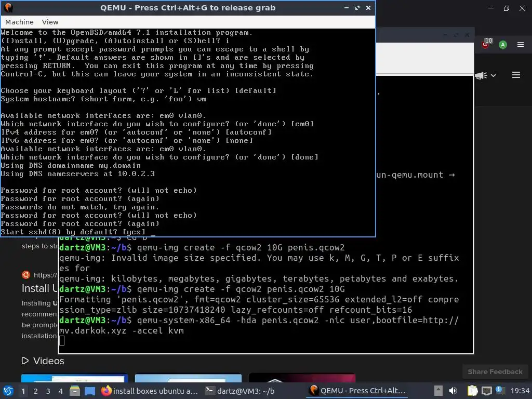Open the update notifier tray icon
The width and height of the screenshot is (532, 399).
499,390
